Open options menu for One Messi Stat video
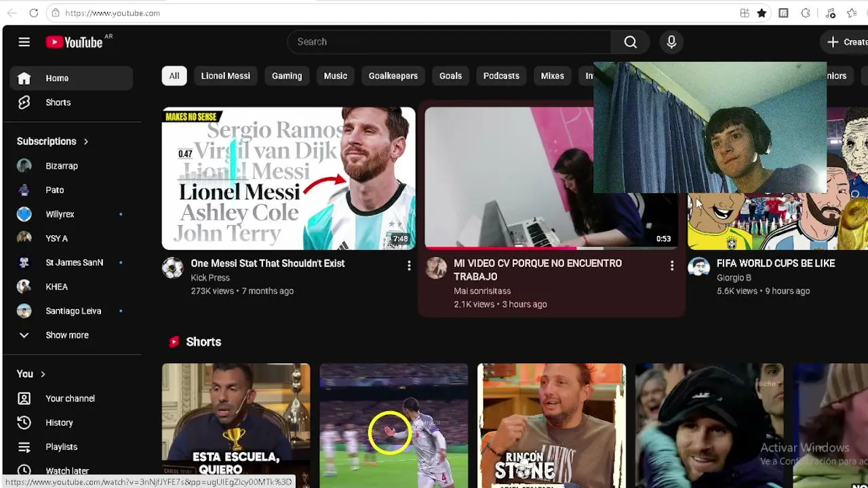The image size is (868, 488). click(x=409, y=266)
